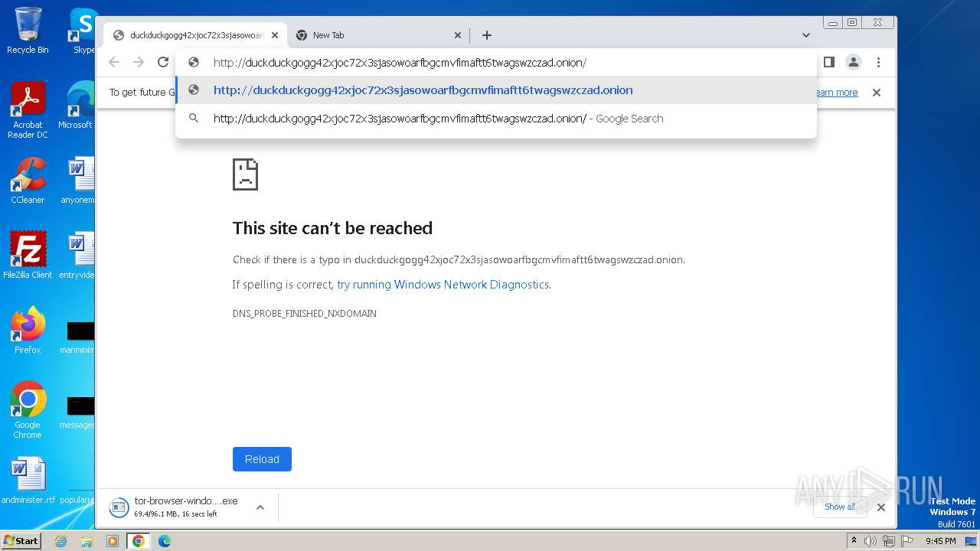Click the Chrome taskbar button
The height and width of the screenshot is (551, 980).
138,541
